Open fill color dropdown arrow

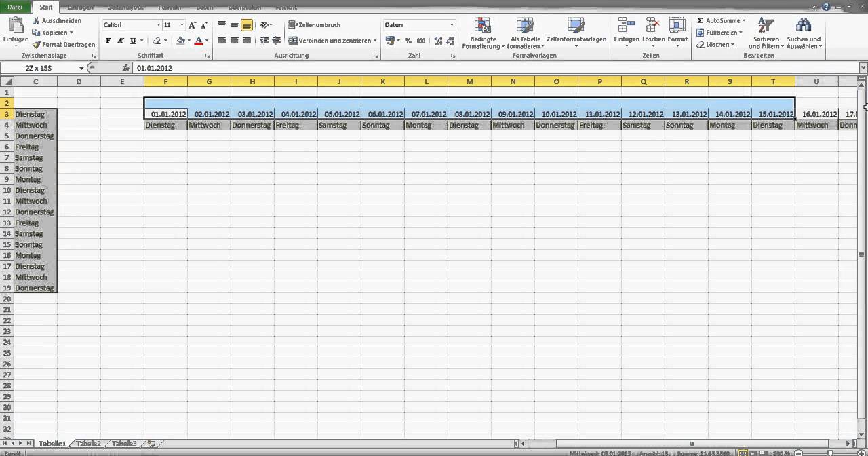click(189, 41)
